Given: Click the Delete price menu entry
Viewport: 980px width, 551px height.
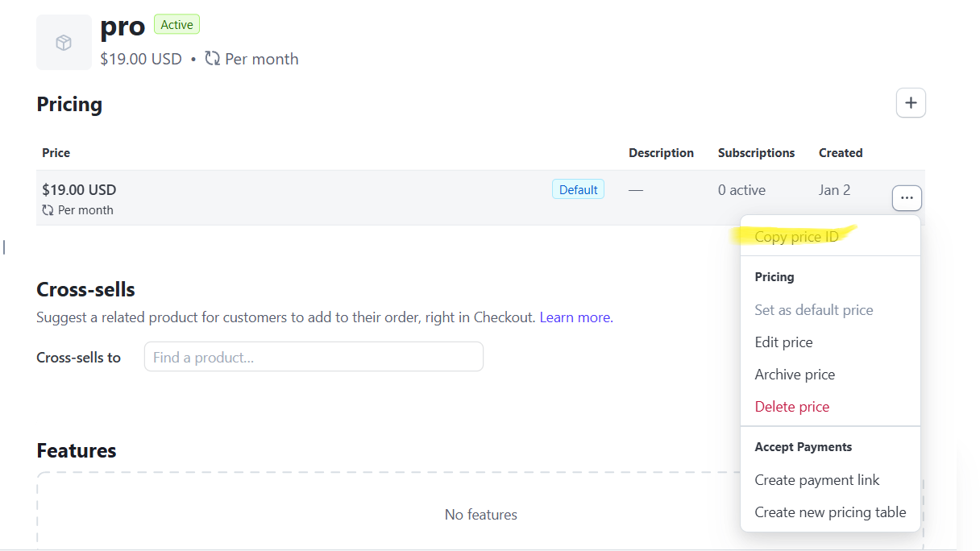Looking at the screenshot, I should tap(791, 406).
